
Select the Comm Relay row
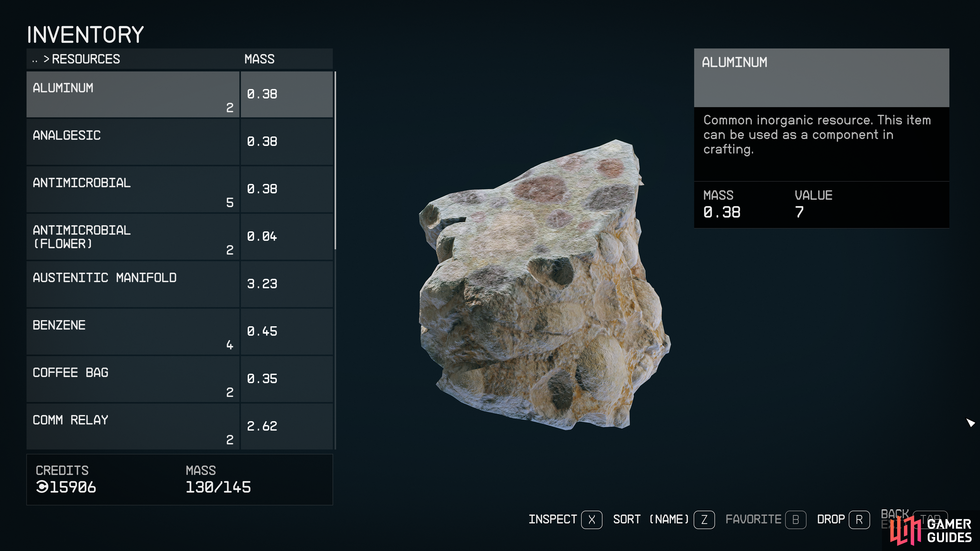[180, 426]
